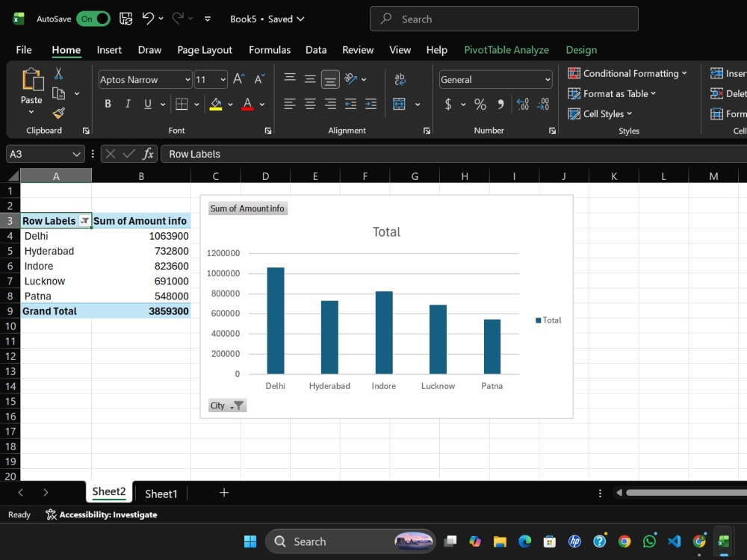This screenshot has height=560, width=747.
Task: Click Decrease Decimal icon
Action: click(543, 104)
